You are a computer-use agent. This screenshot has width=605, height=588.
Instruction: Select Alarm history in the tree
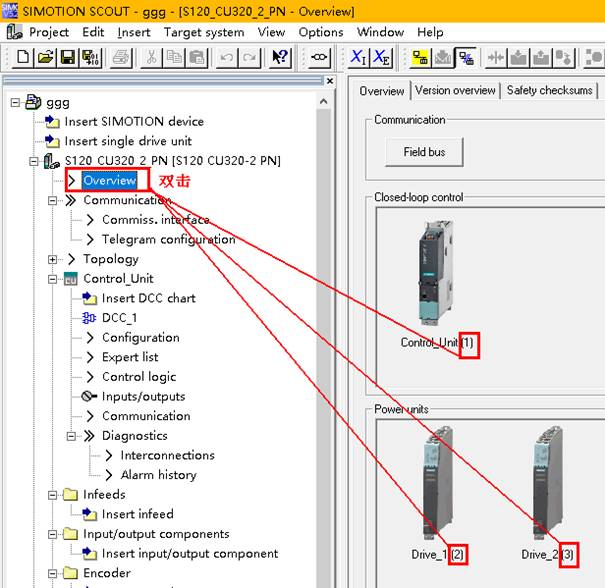coord(158,475)
